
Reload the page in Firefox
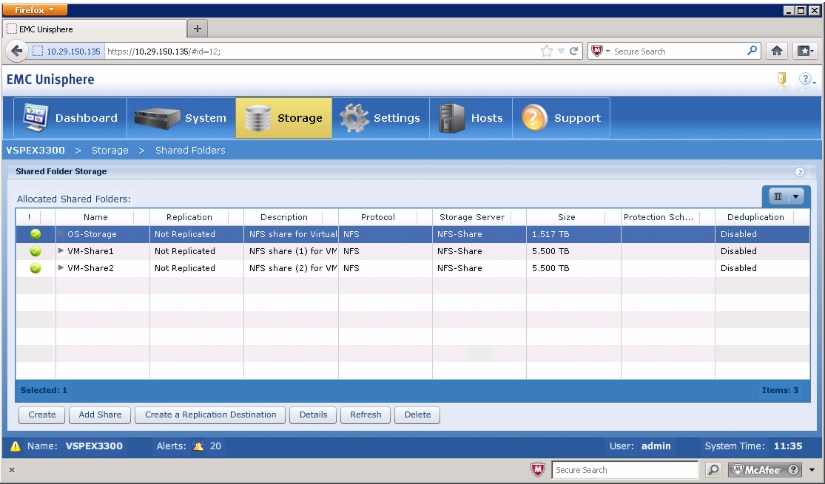tap(574, 51)
